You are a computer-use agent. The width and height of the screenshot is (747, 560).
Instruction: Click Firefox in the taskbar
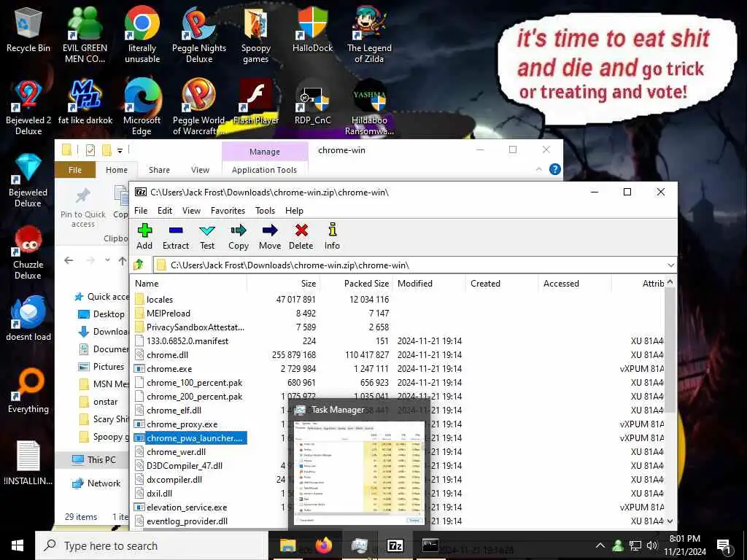point(323,545)
